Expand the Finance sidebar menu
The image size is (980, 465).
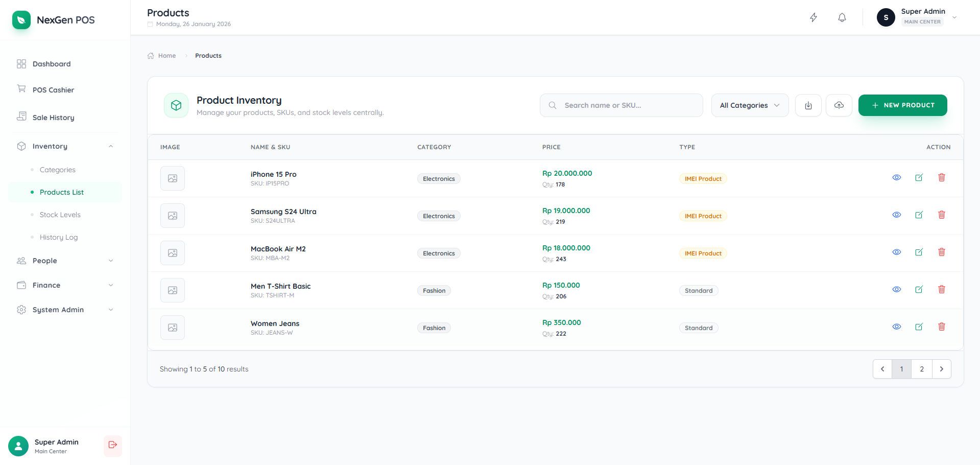click(65, 285)
